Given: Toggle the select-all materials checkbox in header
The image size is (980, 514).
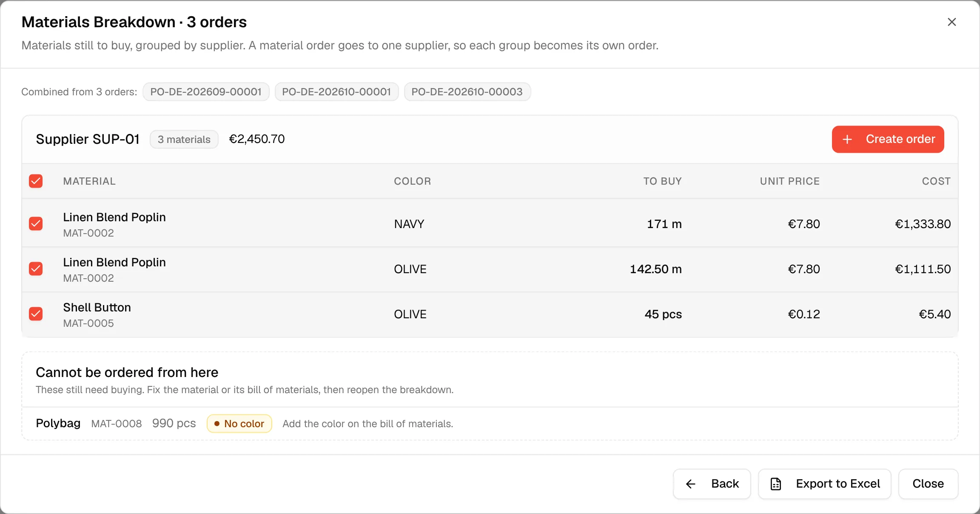Looking at the screenshot, I should (x=36, y=181).
